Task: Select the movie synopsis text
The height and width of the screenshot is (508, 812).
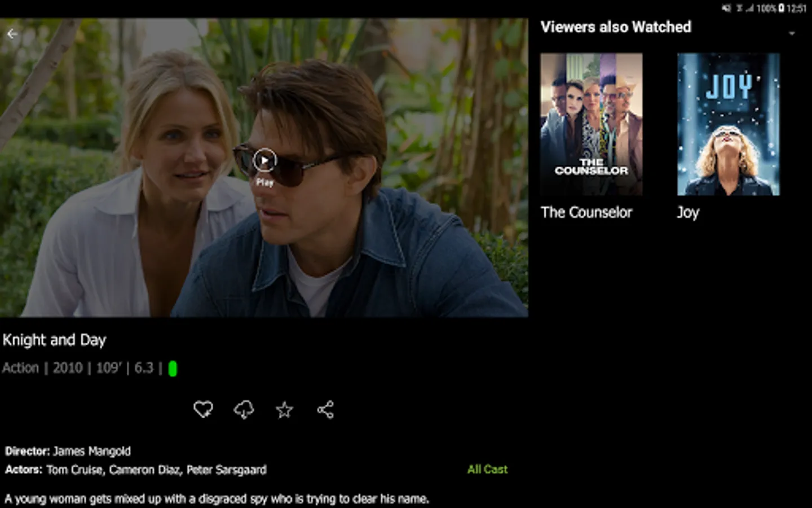Action: tap(217, 499)
